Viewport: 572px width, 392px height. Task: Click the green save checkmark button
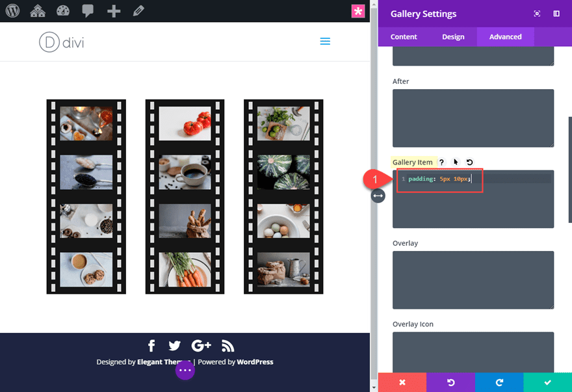[547, 382]
